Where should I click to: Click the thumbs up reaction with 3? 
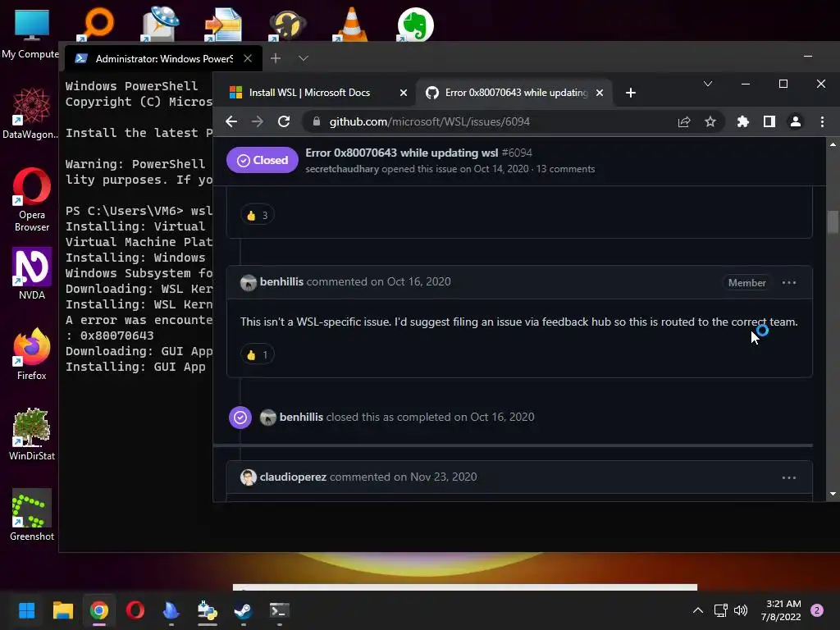[x=257, y=216]
